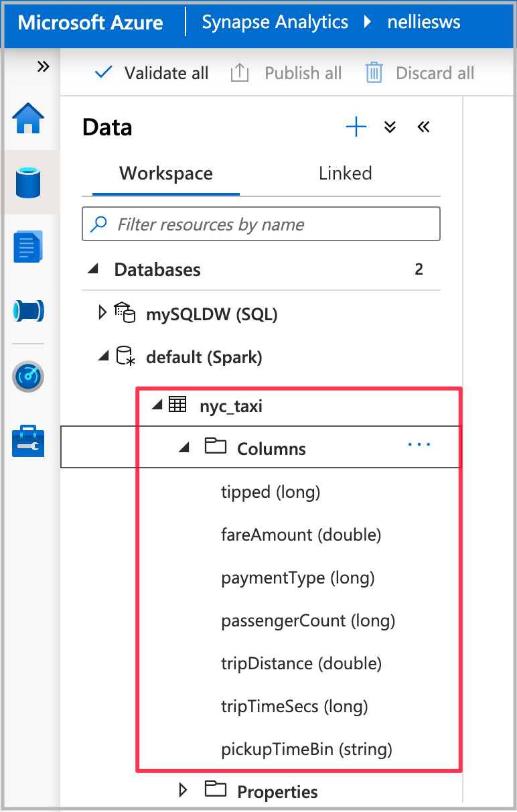Collapse all tree items using chevron icon
Viewport: 517px width, 812px height.
tap(389, 127)
